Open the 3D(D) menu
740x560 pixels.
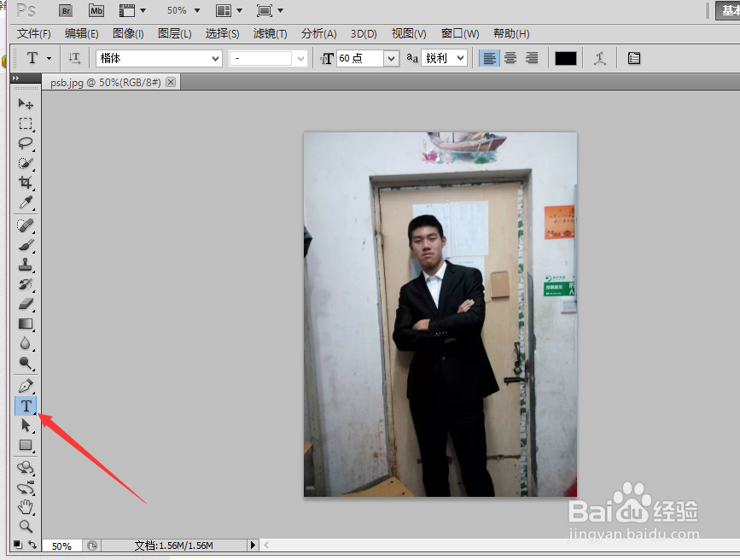364,33
